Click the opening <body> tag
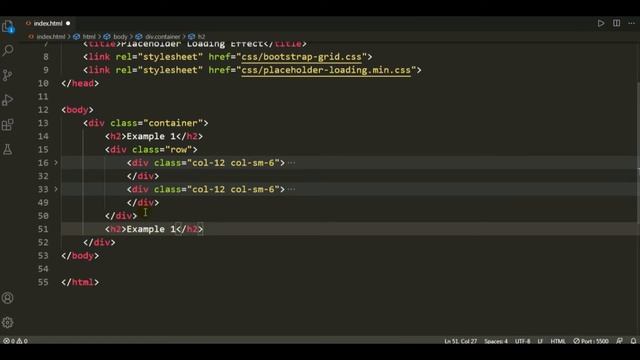The height and width of the screenshot is (360, 640). [78, 110]
